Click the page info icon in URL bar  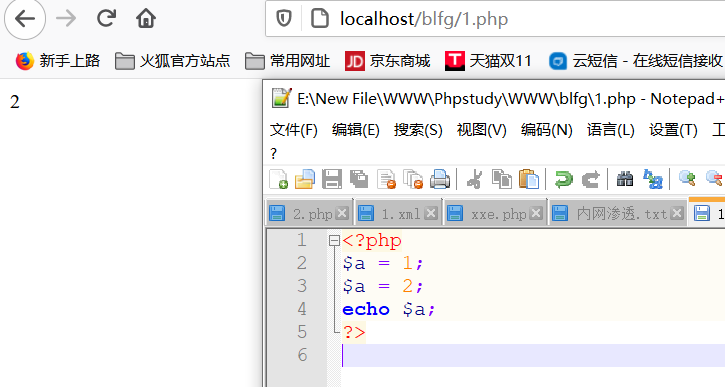point(319,19)
